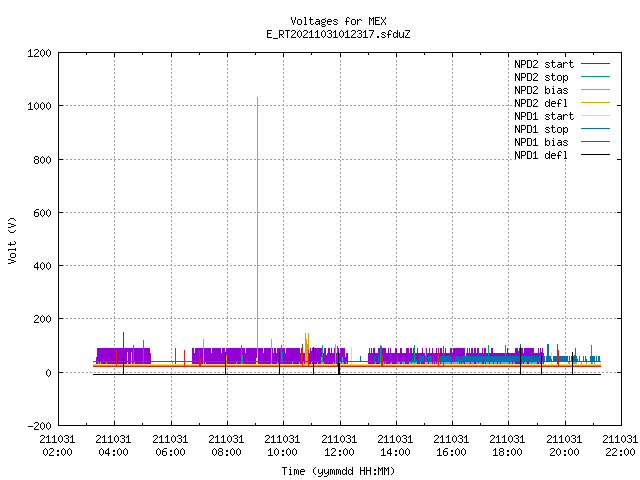Image resolution: width=640 pixels, height=480 pixels.
Task: Click the 211031 14:00 x-axis label
Action: point(395,446)
